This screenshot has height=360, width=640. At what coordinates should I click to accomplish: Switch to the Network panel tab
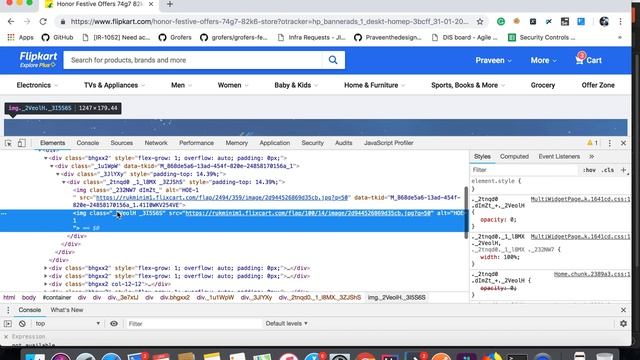(x=156, y=143)
